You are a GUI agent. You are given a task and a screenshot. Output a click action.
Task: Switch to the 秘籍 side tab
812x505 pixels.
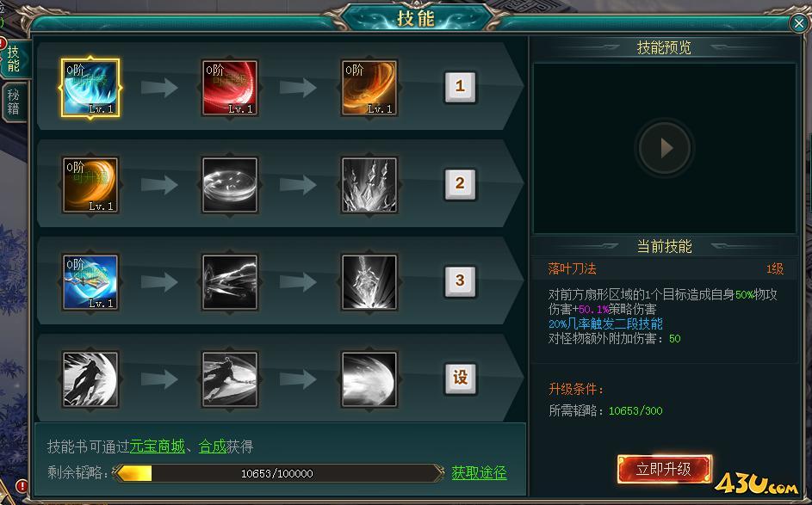pyautogui.click(x=13, y=102)
